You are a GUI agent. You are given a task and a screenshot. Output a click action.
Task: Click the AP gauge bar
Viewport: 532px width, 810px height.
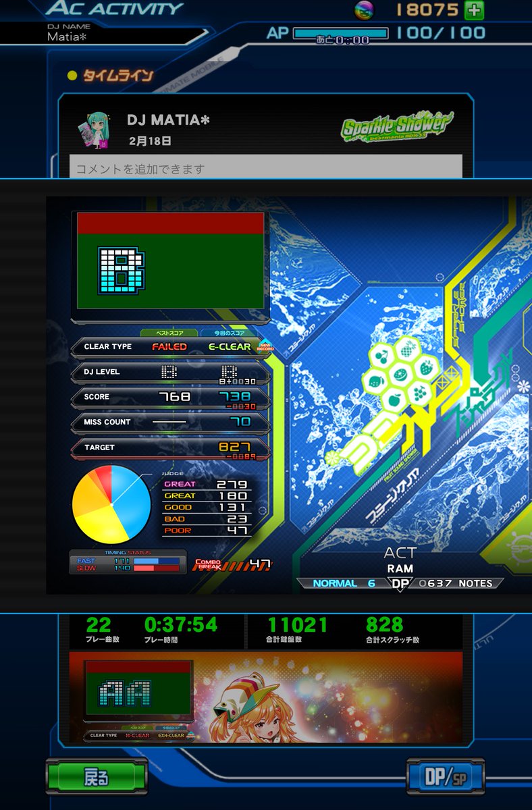pos(341,34)
